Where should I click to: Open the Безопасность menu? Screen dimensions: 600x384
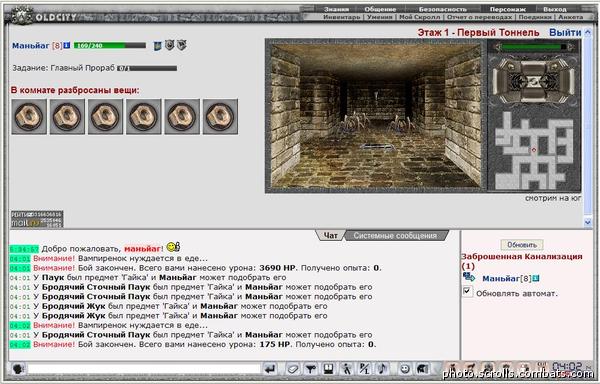coord(443,9)
